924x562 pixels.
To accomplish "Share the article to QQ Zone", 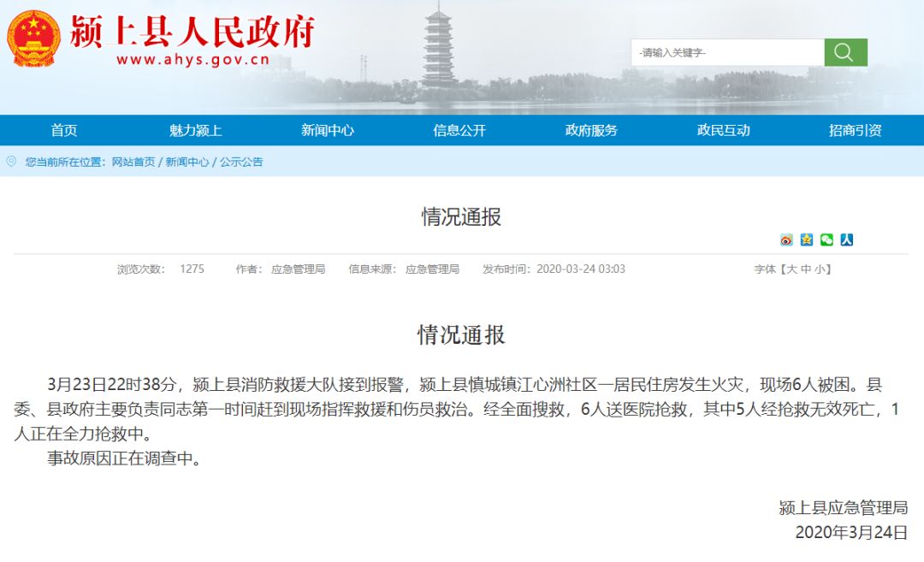I will (807, 240).
